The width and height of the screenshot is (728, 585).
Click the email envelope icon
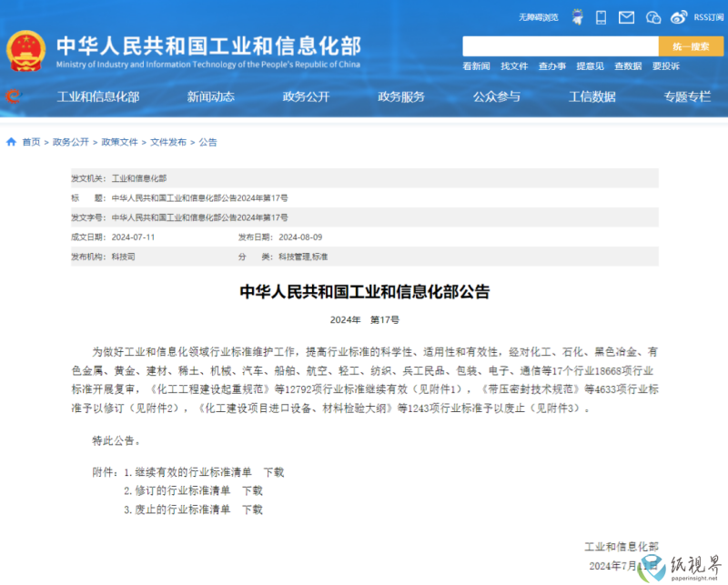[626, 17]
